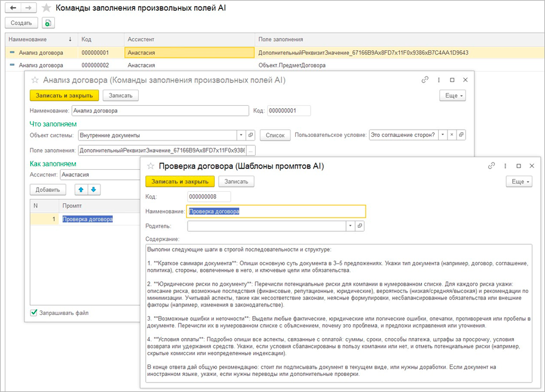The height and width of the screenshot is (392, 545).
Task: Maximize the Анализ договора window
Action: (x=452, y=80)
